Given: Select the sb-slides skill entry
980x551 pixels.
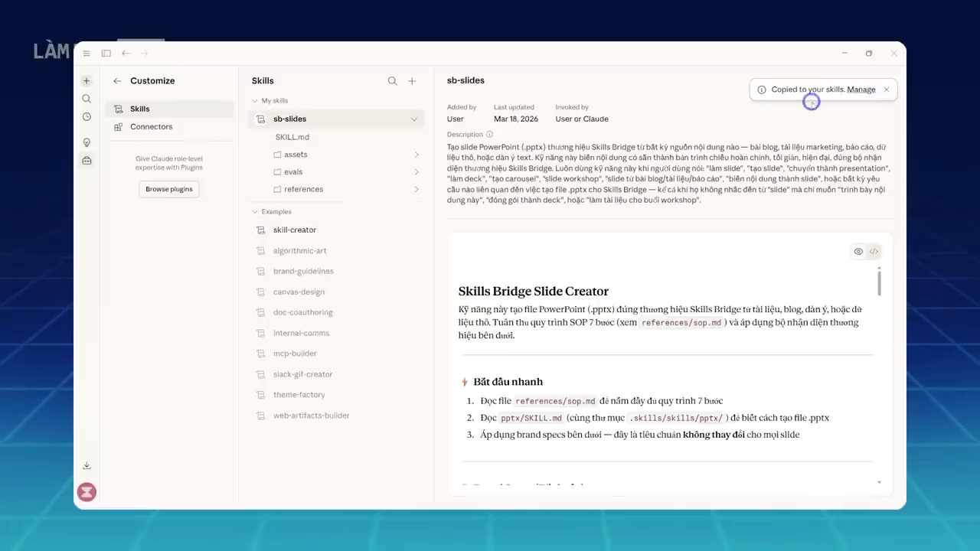Looking at the screenshot, I should [336, 119].
